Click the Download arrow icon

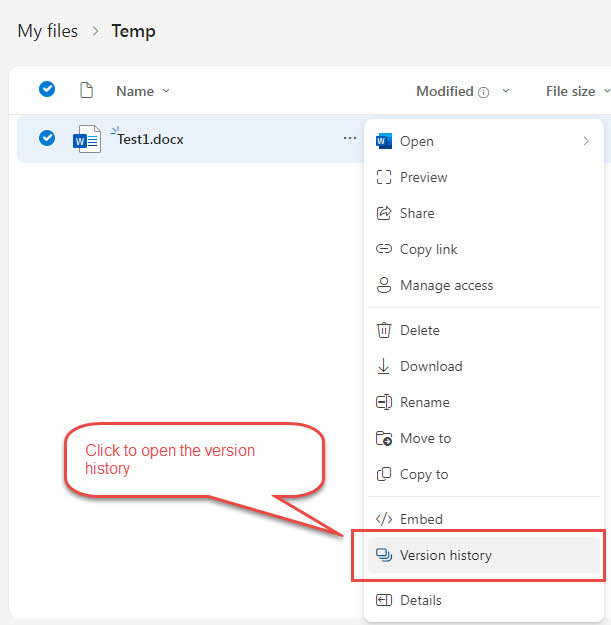click(x=383, y=366)
